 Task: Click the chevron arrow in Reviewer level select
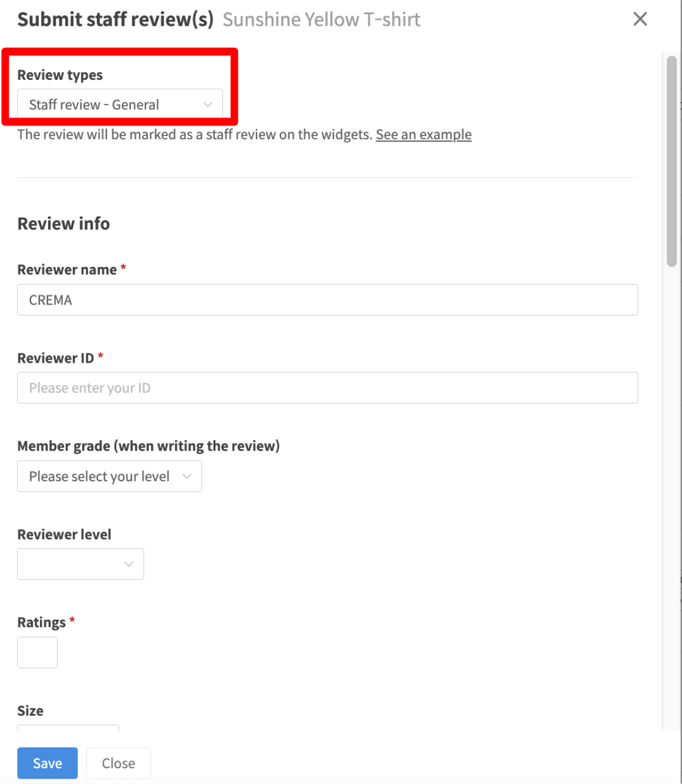tap(129, 565)
